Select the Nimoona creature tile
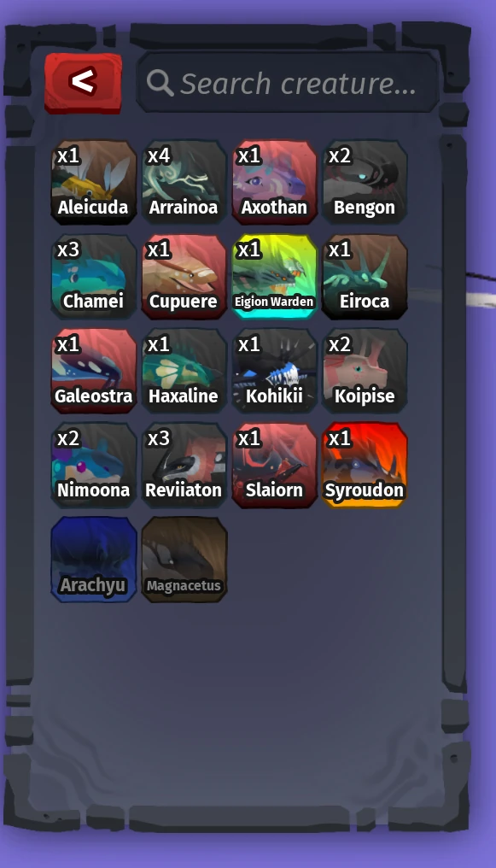This screenshot has width=496, height=868. 93,465
